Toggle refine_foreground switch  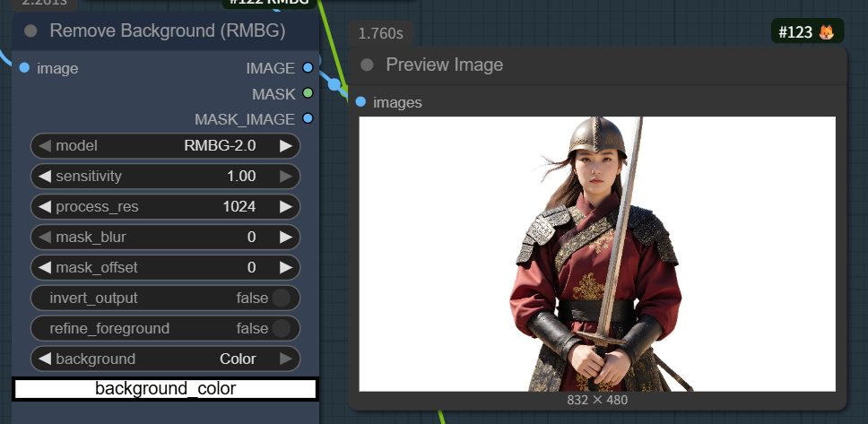[282, 328]
